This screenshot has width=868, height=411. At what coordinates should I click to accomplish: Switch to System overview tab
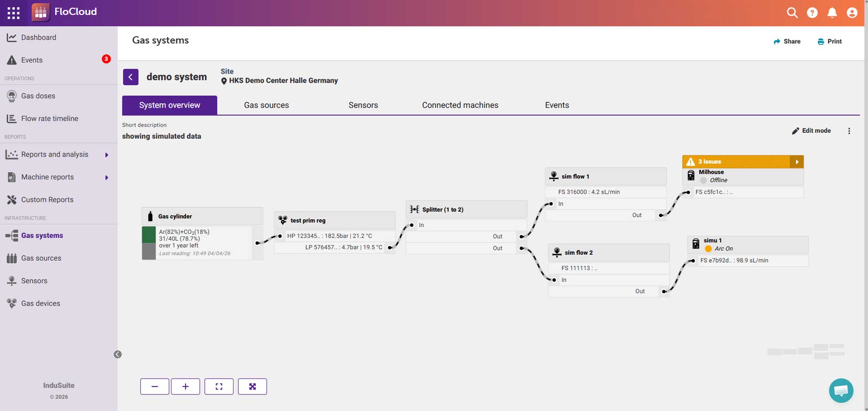click(x=170, y=105)
